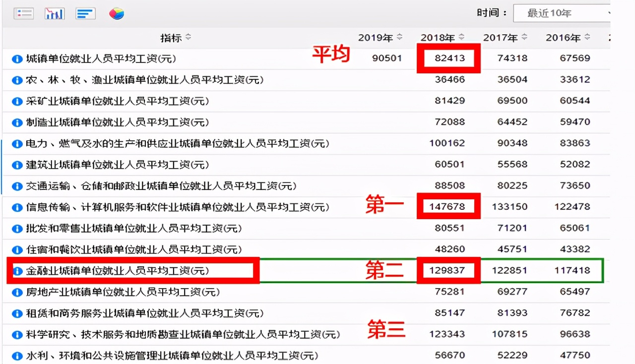Click the info icon beside 住宿和餐饮业 row
This screenshot has height=364, width=635.
pos(16,249)
